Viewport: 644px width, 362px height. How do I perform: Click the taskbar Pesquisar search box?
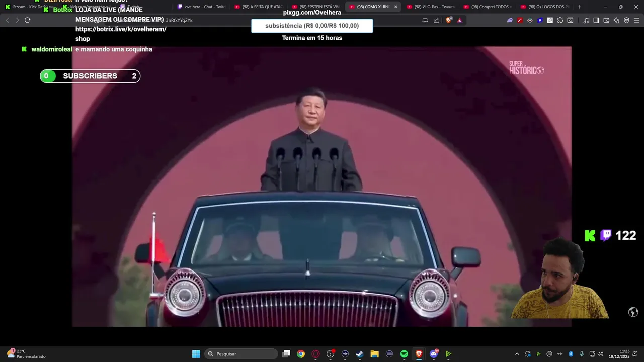click(242, 354)
